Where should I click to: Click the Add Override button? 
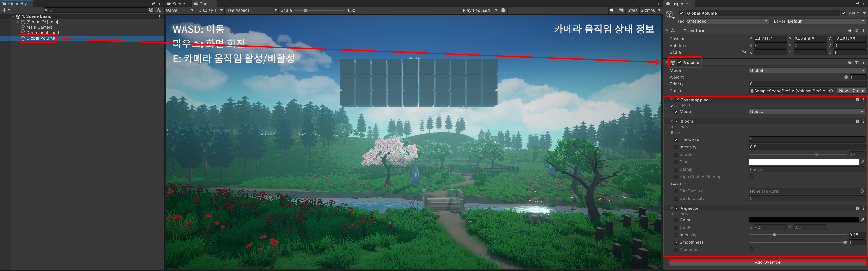(x=767, y=262)
